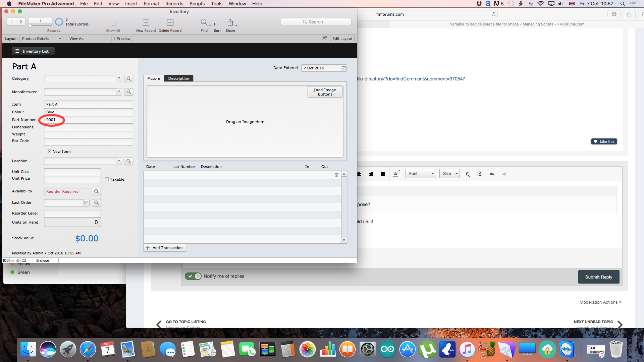Open the Layout Product Details dropdown
This screenshot has width=644, height=362.
41,39
